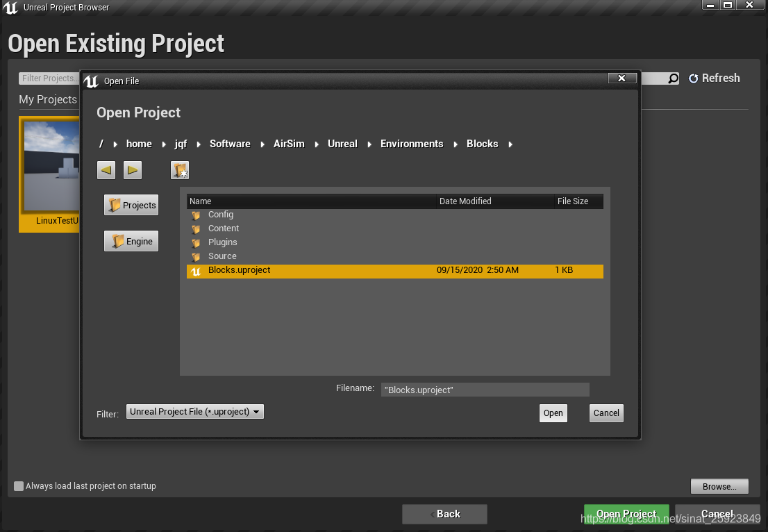The image size is (768, 532).
Task: Select Plugins folder name
Action: [x=222, y=242]
